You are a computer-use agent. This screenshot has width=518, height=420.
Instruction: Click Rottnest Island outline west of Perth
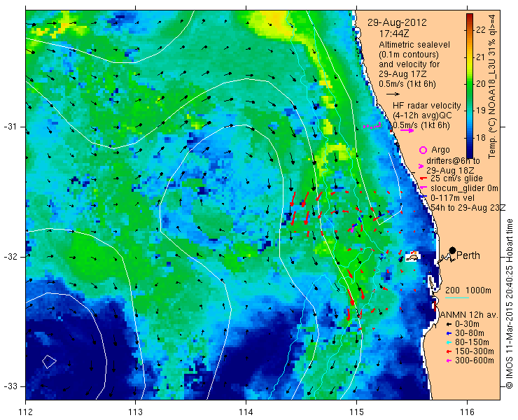[x=412, y=256]
